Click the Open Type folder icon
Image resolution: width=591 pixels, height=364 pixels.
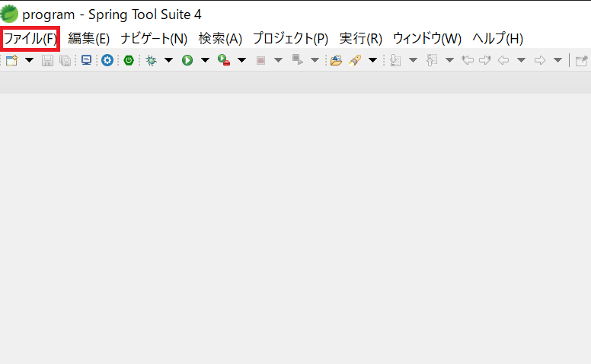pyautogui.click(x=336, y=60)
